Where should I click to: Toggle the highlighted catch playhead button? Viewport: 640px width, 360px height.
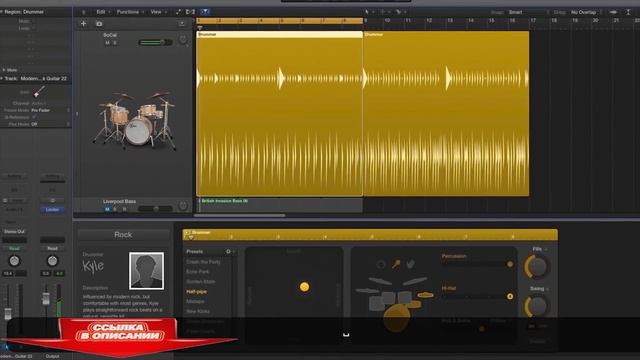(205, 12)
